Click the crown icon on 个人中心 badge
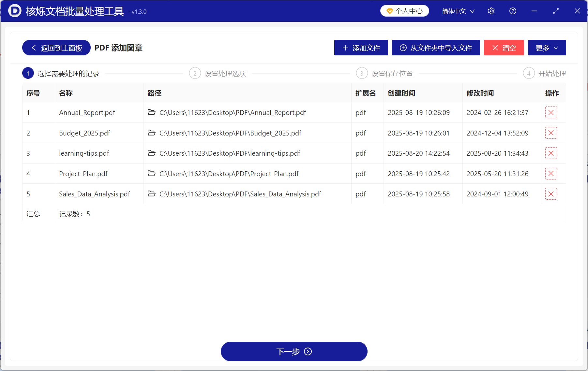 [x=389, y=10]
